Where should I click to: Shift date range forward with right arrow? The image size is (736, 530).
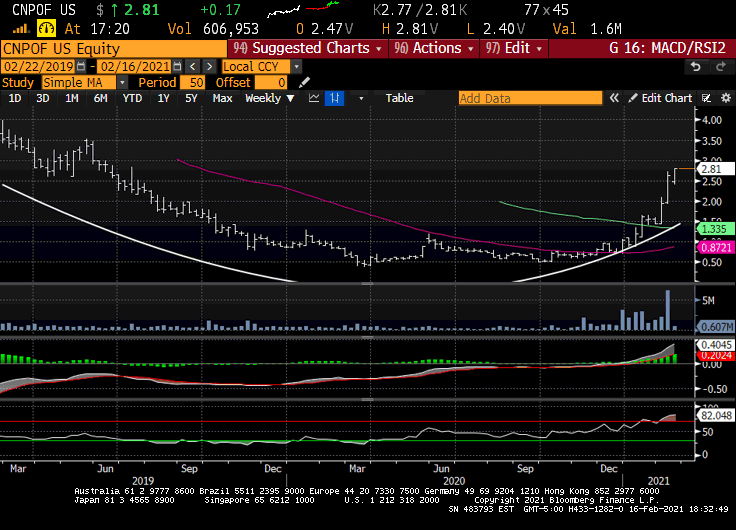(x=209, y=66)
